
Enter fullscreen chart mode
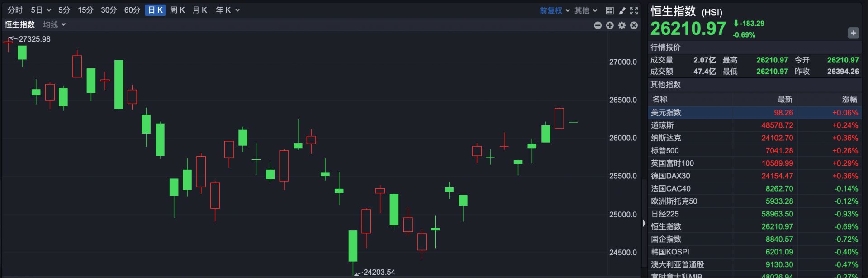click(x=634, y=10)
